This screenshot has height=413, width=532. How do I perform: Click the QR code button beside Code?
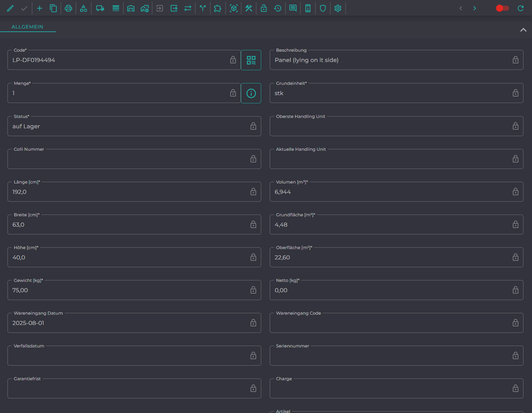coord(251,60)
